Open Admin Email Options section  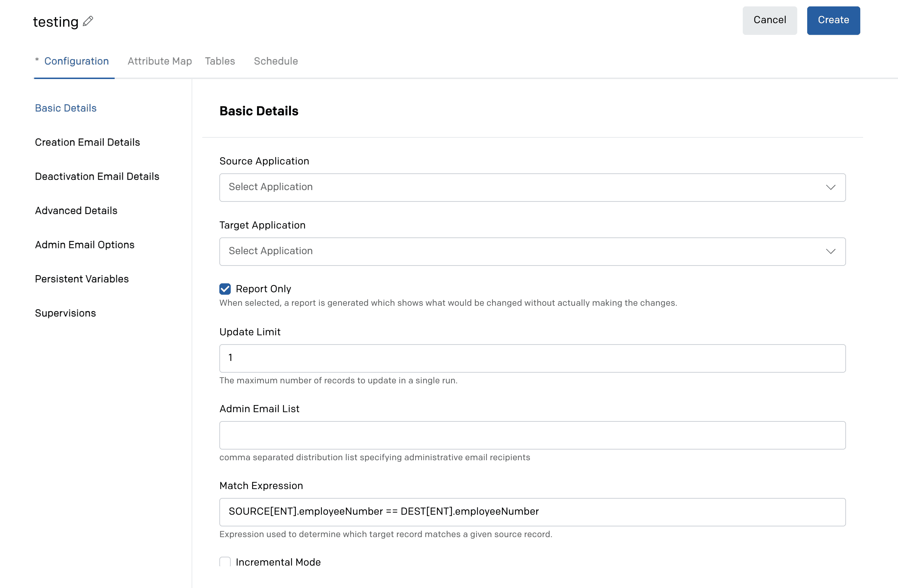tap(84, 245)
